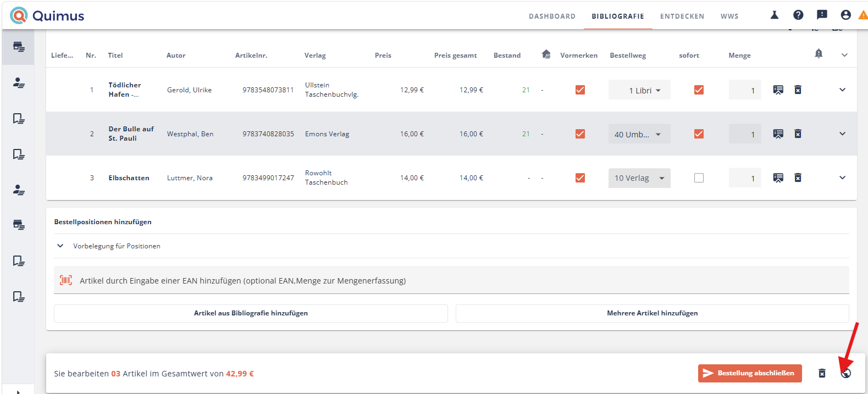
Task: Click Bestellung abschließen button
Action: (x=750, y=373)
